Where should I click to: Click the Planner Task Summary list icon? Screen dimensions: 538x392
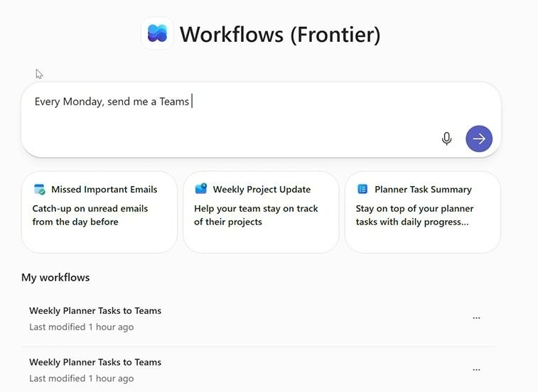click(362, 189)
